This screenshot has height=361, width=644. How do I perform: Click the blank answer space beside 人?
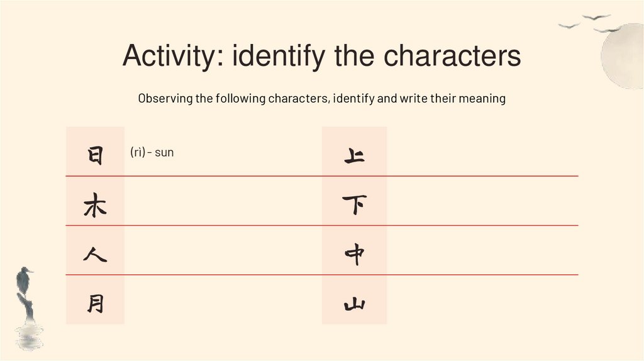pyautogui.click(x=220, y=252)
